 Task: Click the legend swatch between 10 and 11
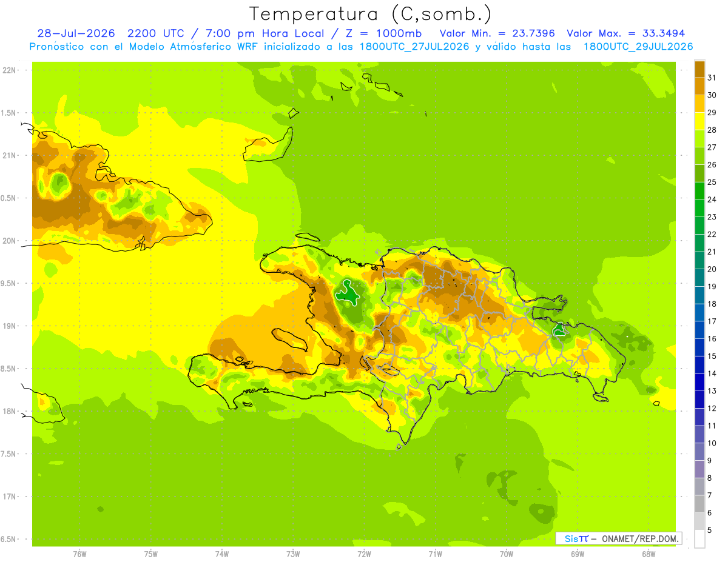point(699,434)
